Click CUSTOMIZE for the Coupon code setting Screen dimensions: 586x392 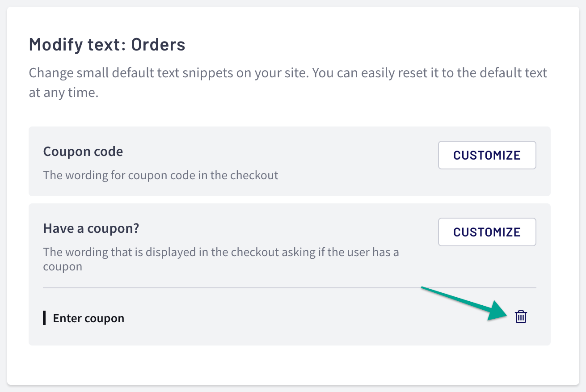click(487, 155)
